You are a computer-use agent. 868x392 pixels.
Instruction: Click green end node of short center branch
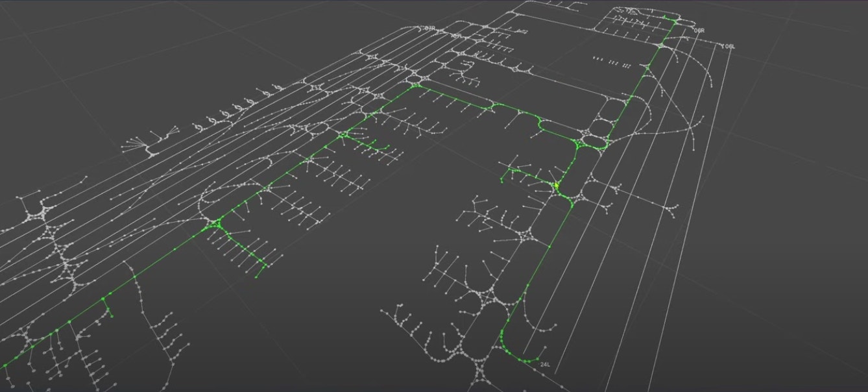coord(387,147)
